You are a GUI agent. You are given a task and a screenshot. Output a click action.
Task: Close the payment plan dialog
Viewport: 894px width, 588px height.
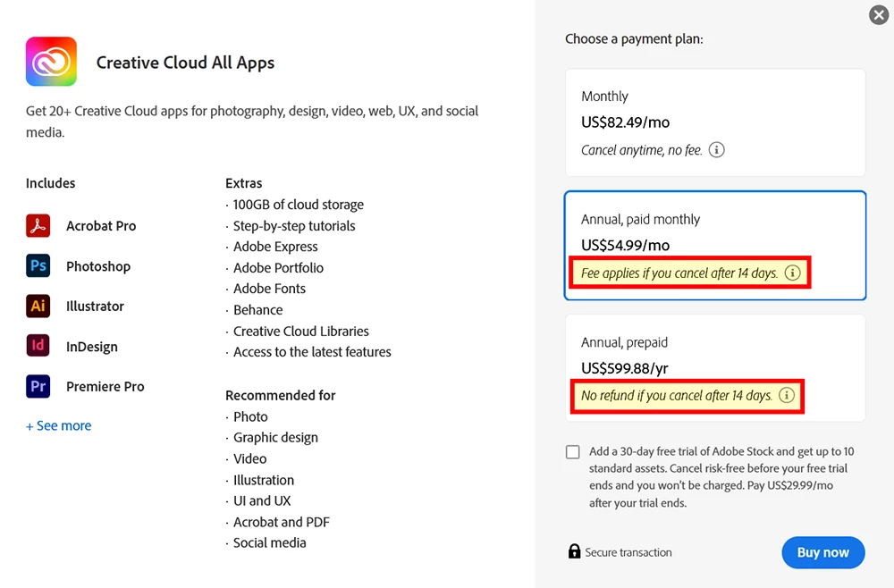879,15
